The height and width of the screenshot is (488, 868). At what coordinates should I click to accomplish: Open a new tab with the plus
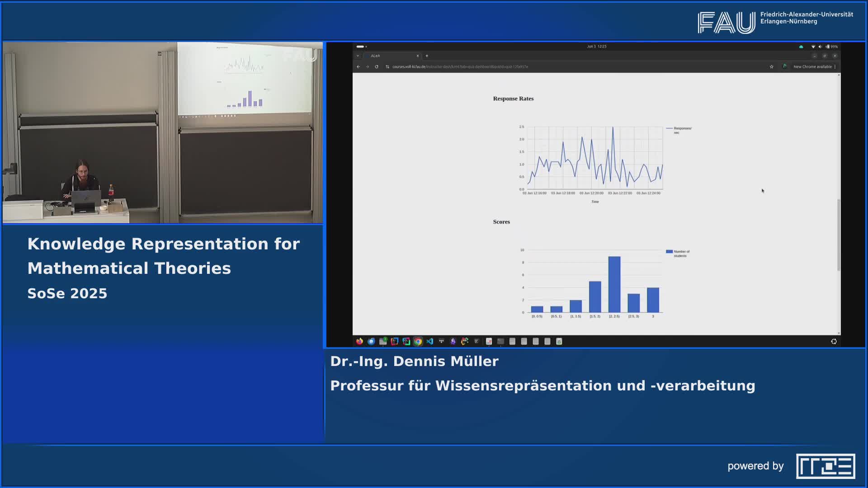(427, 56)
